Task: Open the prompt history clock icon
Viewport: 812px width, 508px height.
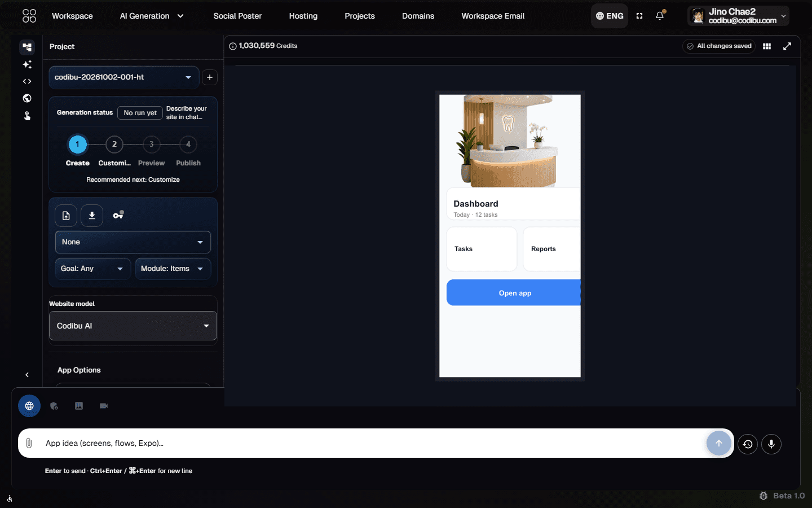Action: click(748, 444)
